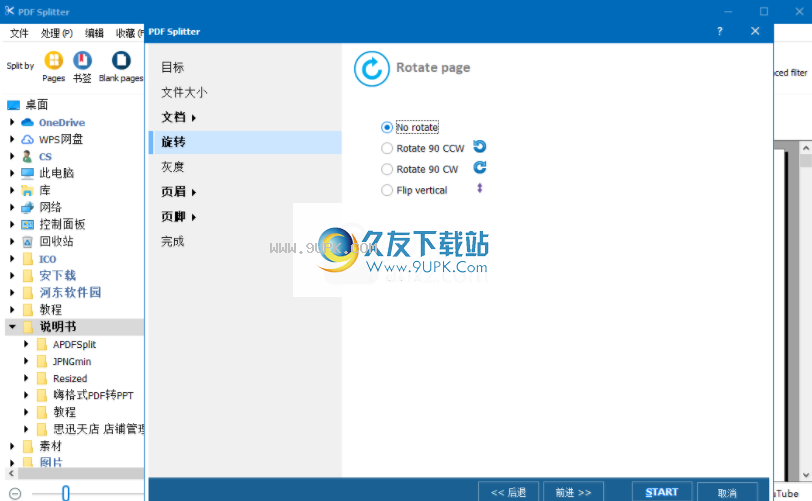The image size is (812, 501).
Task: Open the 编辑 menu
Action: (94, 33)
